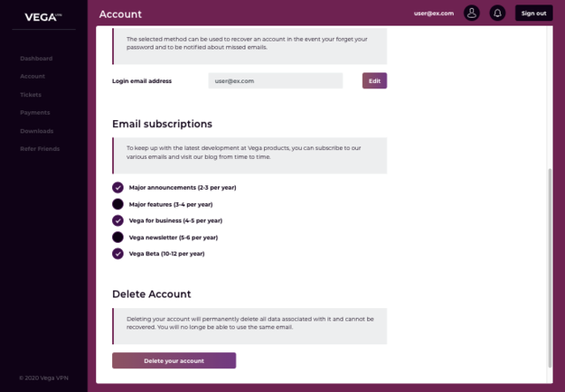Open Refer Friends page
Image resolution: width=565 pixels, height=392 pixels.
(40, 148)
